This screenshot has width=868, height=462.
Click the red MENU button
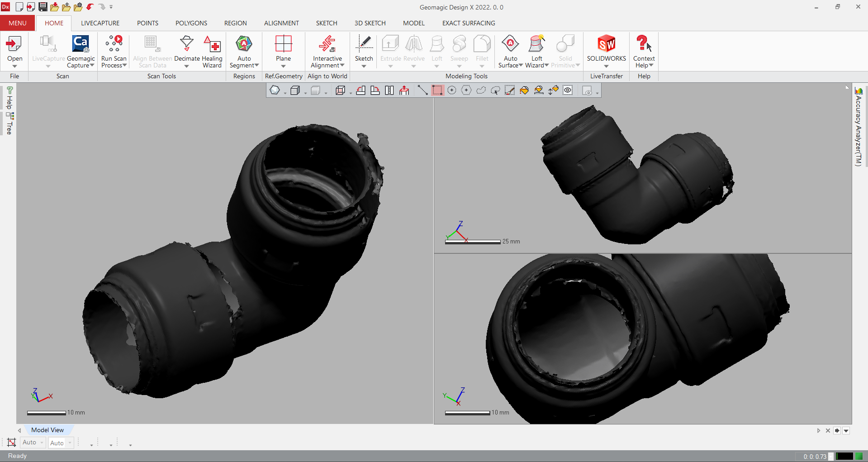(x=17, y=23)
